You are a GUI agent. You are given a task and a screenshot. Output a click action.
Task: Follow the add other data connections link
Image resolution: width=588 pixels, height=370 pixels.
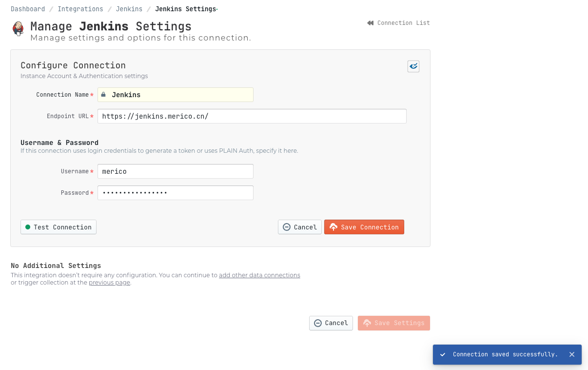259,275
